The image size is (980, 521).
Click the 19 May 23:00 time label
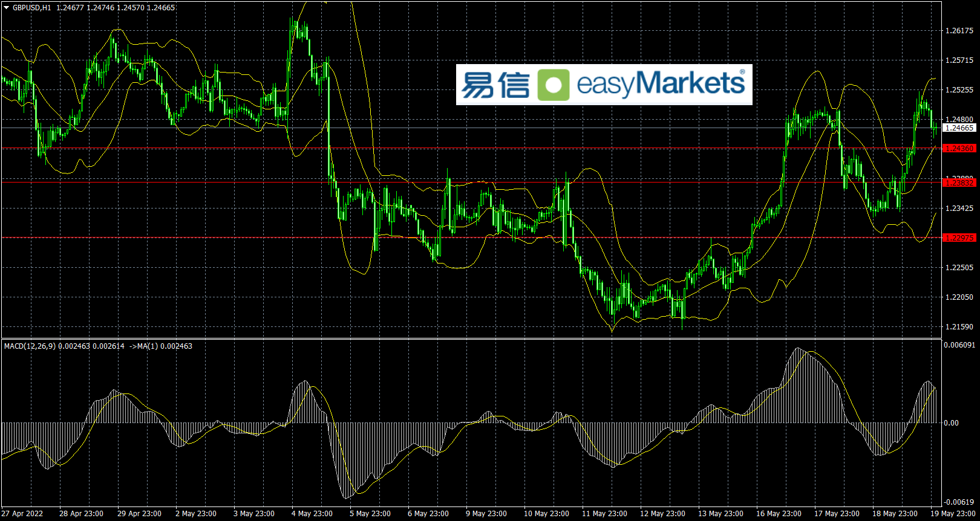coord(953,514)
